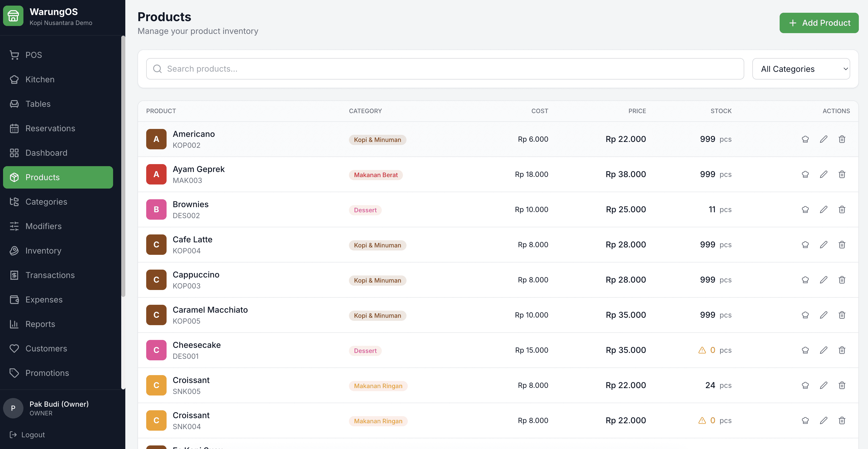Click the chef hat icon for Ayam Geprek

805,175
